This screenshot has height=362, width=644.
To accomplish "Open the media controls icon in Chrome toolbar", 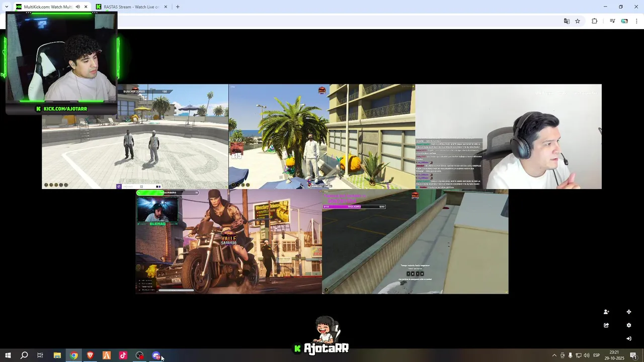I will coord(612,21).
